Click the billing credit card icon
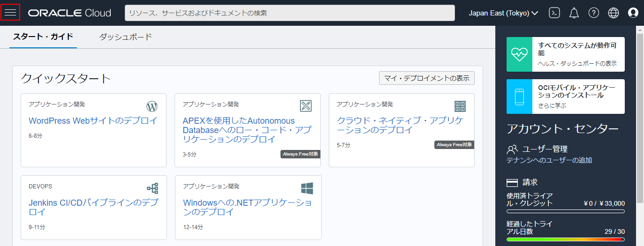Image resolution: width=644 pixels, height=246 pixels. [512, 183]
